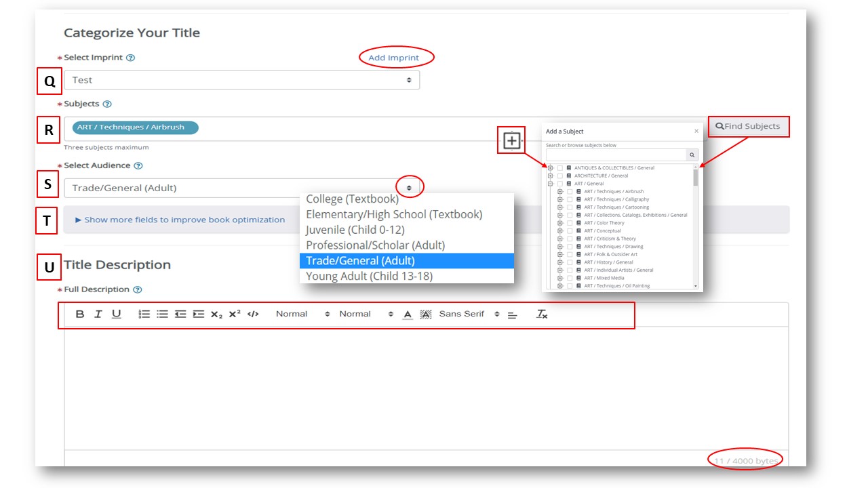Viewport: 868px width, 488px height.
Task: Select ART / Individual Artists / General row
Action: [x=618, y=270]
